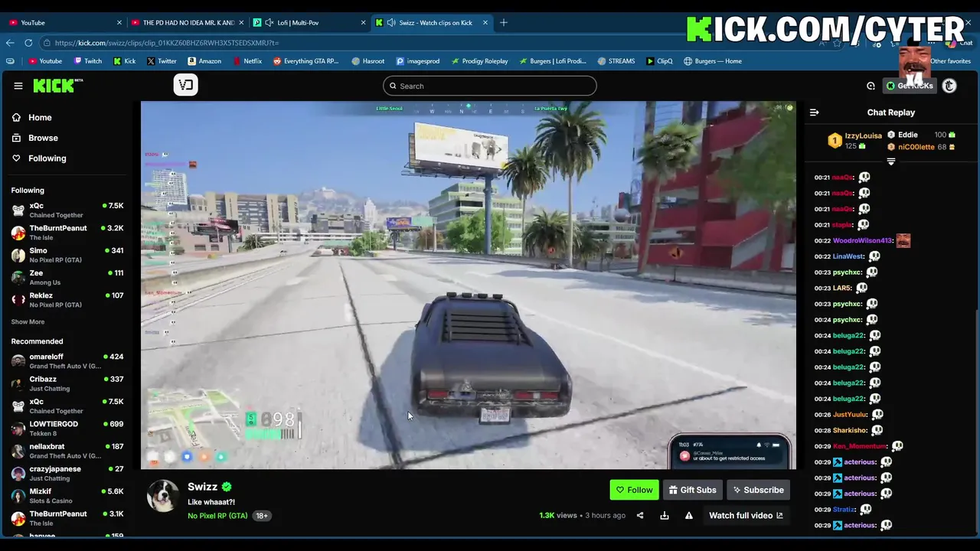This screenshot has width=980, height=551.
Task: Click the emote in WoodroWilson413's chat message
Action: coord(903,240)
